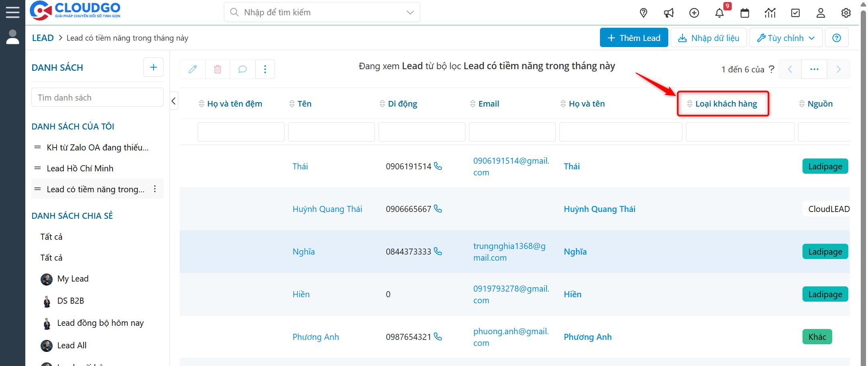This screenshot has height=366, width=868.
Task: Select Lead Hồ Chí Minh list
Action: 80,169
